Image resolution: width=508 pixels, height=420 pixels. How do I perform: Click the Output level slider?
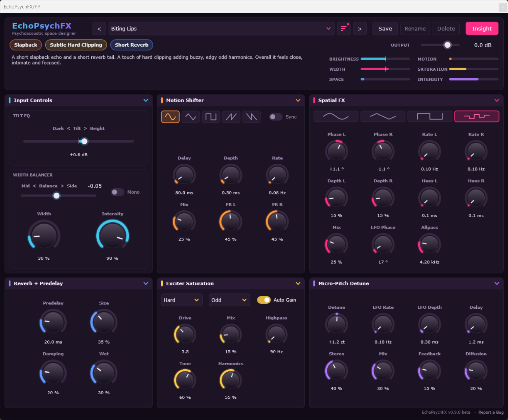pyautogui.click(x=440, y=45)
